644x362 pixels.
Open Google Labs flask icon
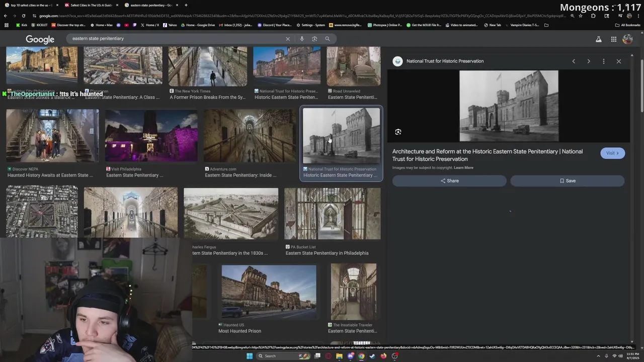click(x=599, y=39)
